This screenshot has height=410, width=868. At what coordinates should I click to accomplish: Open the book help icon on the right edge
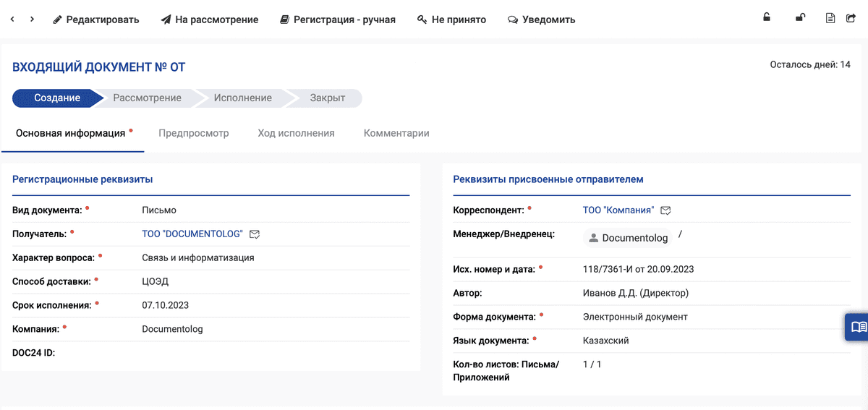tap(858, 327)
